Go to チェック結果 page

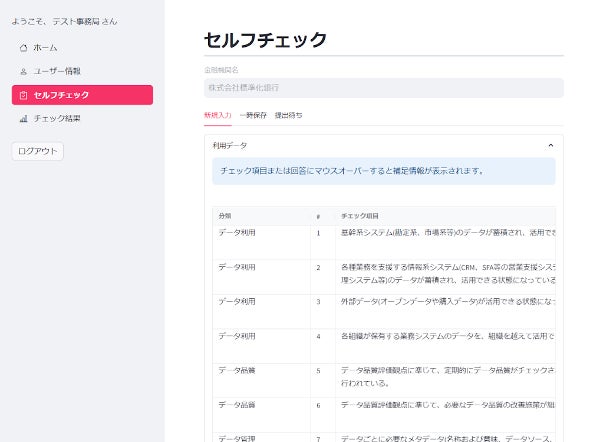tap(82, 119)
